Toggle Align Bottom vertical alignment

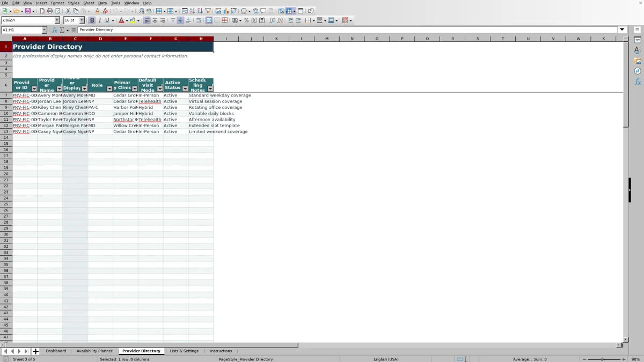(188, 20)
